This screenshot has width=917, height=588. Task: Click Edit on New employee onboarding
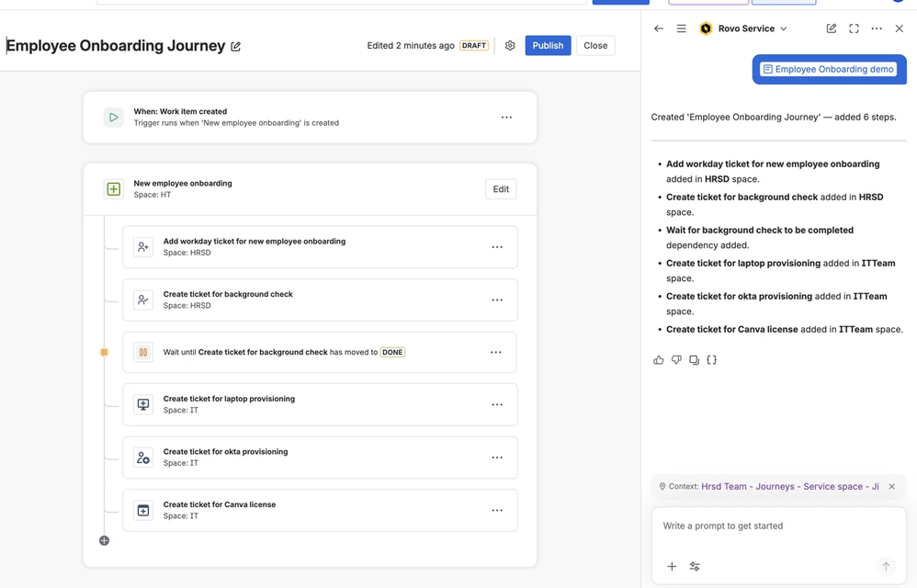tap(501, 189)
